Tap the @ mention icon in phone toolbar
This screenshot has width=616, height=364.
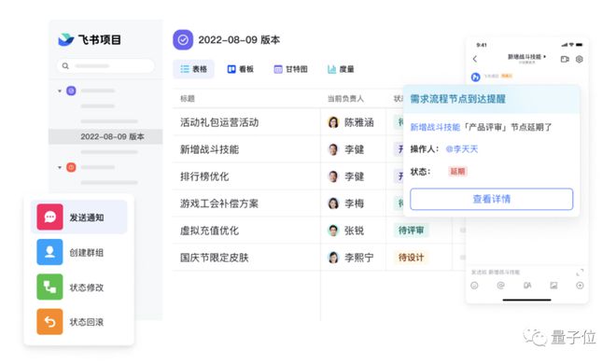point(500,286)
